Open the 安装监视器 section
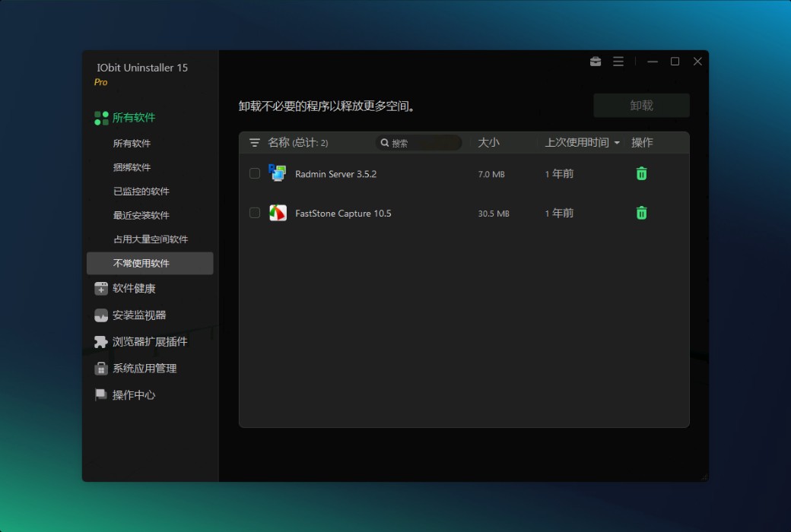This screenshot has width=791, height=532. (x=139, y=315)
